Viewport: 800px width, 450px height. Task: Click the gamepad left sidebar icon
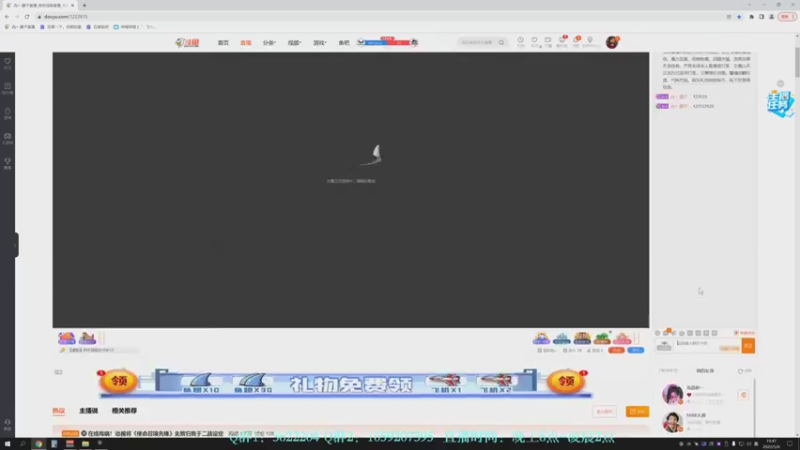pos(7,138)
